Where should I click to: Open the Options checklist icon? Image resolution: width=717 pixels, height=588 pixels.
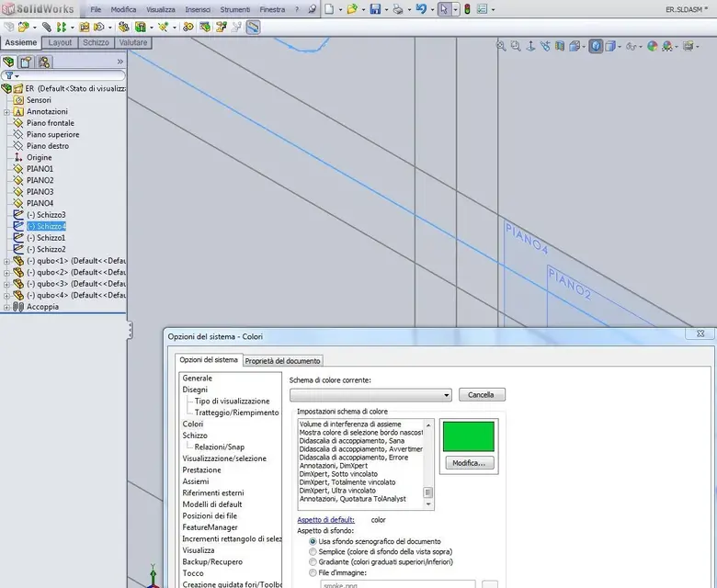[x=482, y=9]
